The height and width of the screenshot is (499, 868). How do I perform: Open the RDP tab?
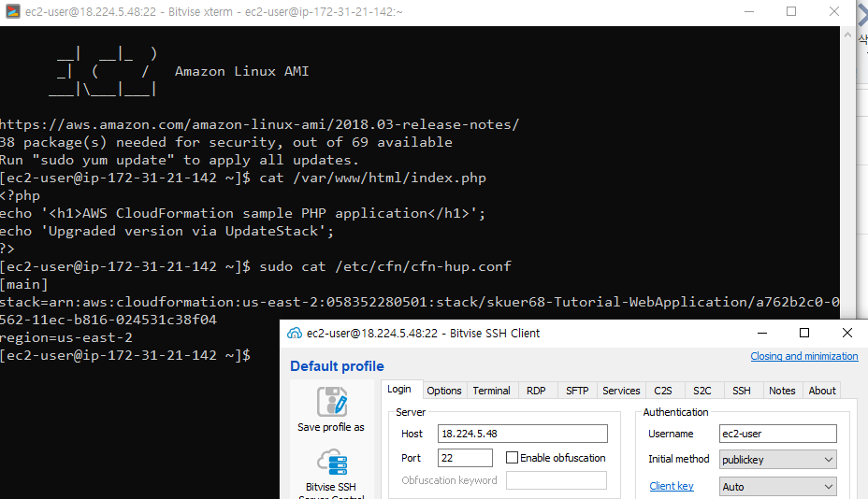tap(536, 391)
